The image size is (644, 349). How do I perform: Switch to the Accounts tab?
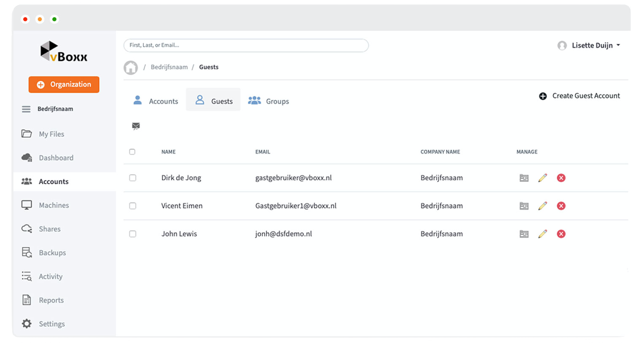tap(156, 101)
